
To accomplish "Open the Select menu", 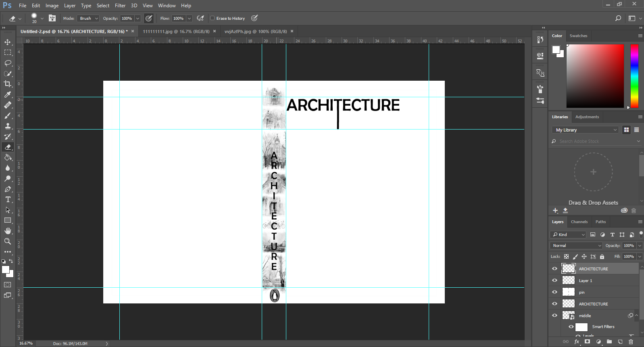I will click(103, 6).
